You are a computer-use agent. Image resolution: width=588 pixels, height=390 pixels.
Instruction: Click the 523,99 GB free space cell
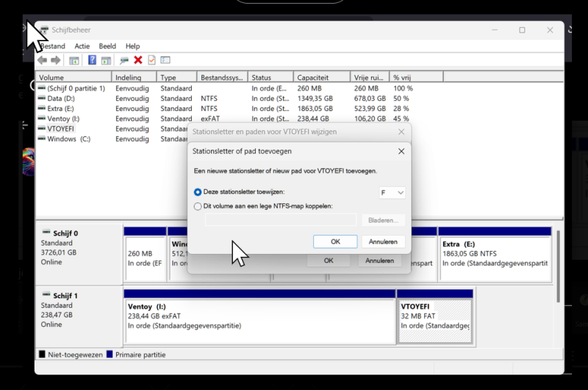(370, 109)
